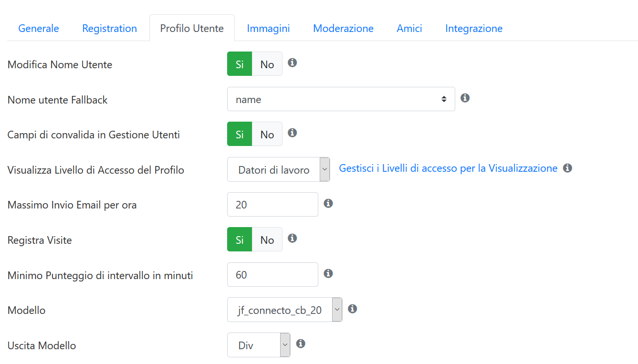Click info icon for Massimo Invio Email
The height and width of the screenshot is (364, 638).
point(328,203)
